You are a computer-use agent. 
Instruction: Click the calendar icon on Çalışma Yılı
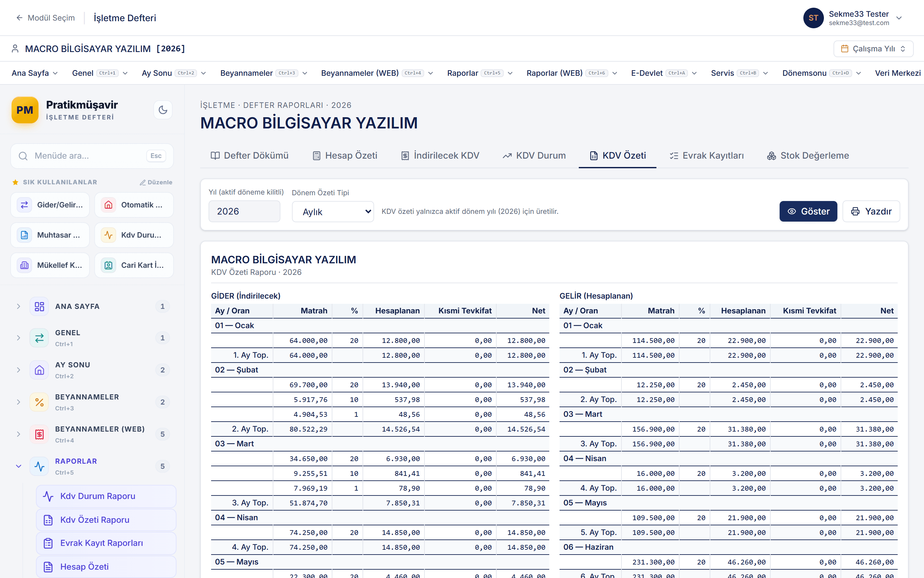click(845, 48)
